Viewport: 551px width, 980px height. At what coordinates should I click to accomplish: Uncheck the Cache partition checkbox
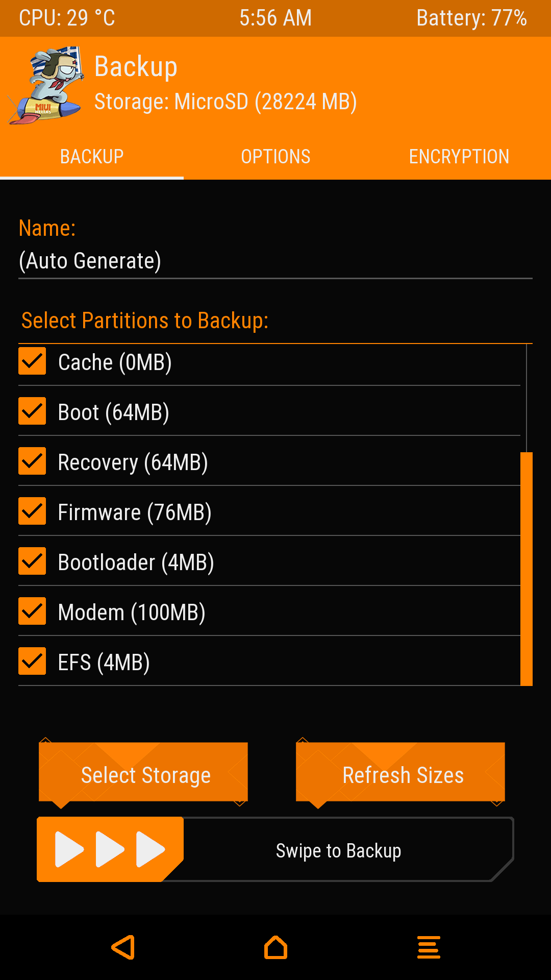click(x=32, y=361)
